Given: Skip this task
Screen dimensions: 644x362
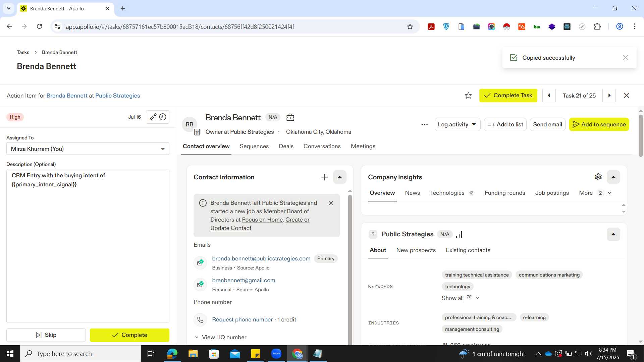Looking at the screenshot, I should point(46,335).
